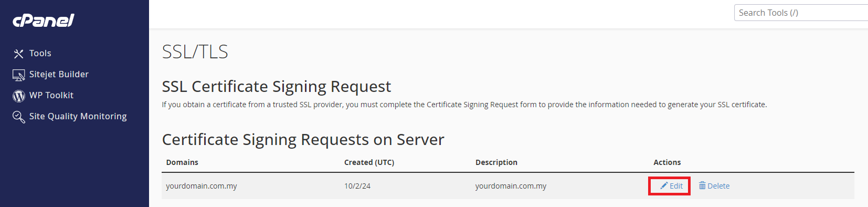Sort by the Created (UTC) column header
The height and width of the screenshot is (207, 868).
click(369, 162)
